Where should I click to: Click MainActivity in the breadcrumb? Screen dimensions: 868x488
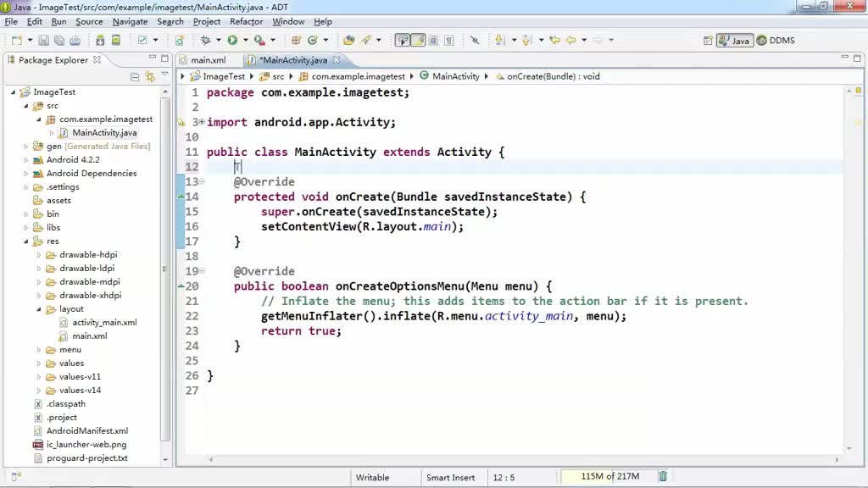coord(455,76)
